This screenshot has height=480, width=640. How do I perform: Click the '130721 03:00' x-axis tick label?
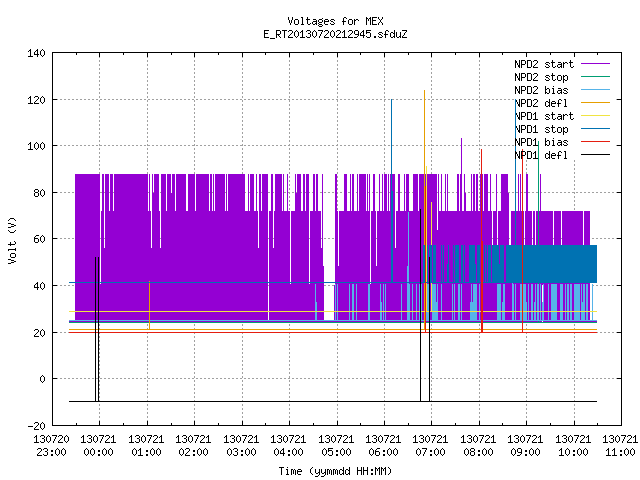coord(241,446)
